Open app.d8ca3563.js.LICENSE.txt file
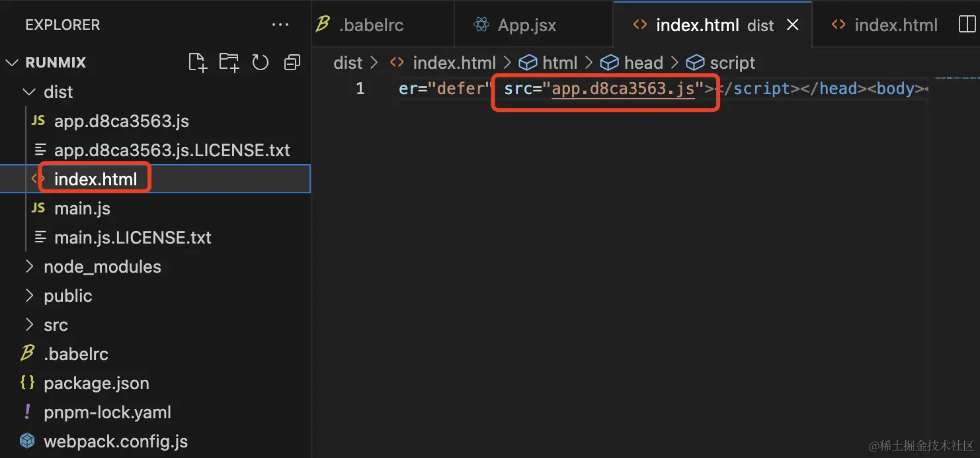The height and width of the screenshot is (458, 980). pyautogui.click(x=155, y=150)
